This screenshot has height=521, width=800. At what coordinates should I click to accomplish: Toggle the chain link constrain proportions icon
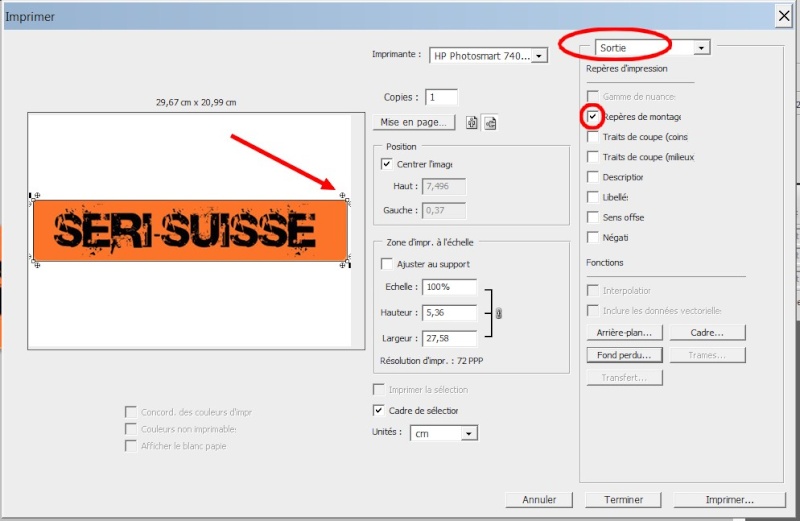click(498, 313)
